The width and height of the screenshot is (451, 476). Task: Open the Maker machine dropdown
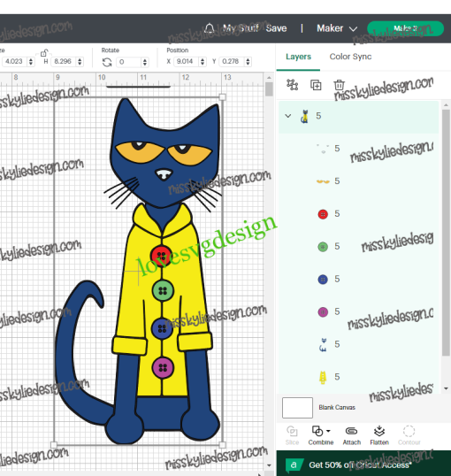(337, 28)
